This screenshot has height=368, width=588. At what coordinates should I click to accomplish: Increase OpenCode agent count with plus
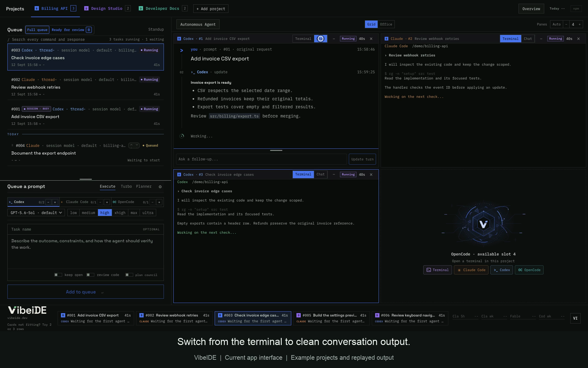click(x=159, y=202)
